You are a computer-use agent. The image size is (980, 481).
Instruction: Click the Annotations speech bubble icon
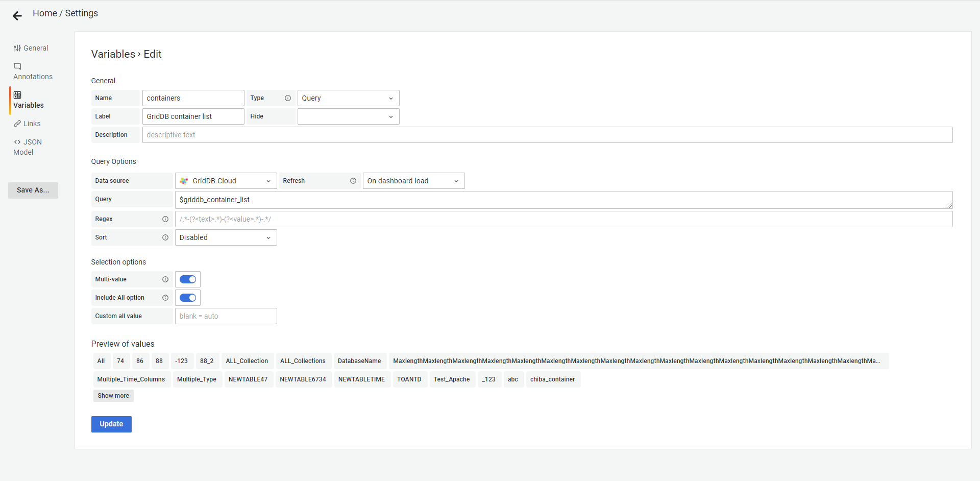[x=17, y=66]
